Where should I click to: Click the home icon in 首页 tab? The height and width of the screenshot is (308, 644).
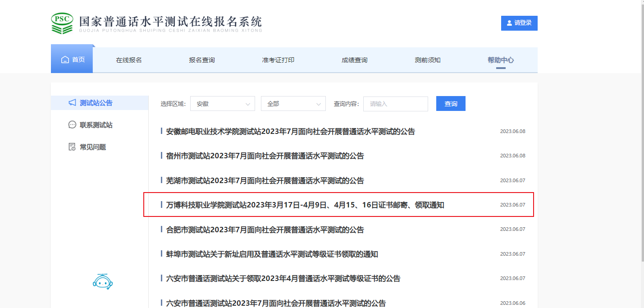(x=65, y=60)
